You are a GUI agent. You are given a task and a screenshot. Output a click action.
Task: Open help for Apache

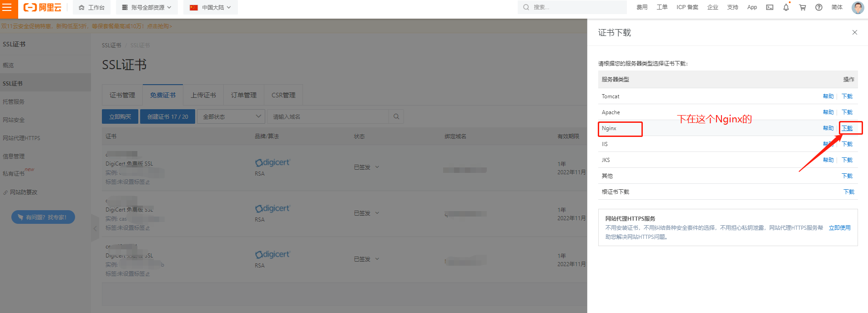pyautogui.click(x=828, y=112)
